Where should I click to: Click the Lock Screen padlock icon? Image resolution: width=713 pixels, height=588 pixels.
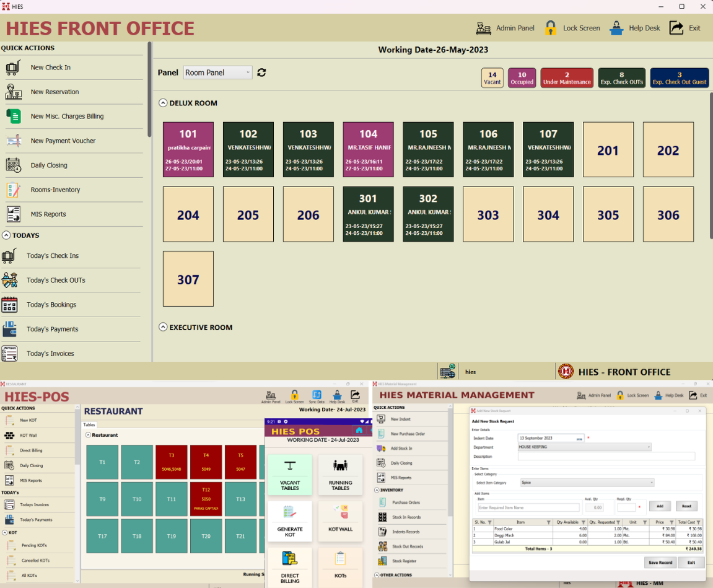[x=550, y=29]
